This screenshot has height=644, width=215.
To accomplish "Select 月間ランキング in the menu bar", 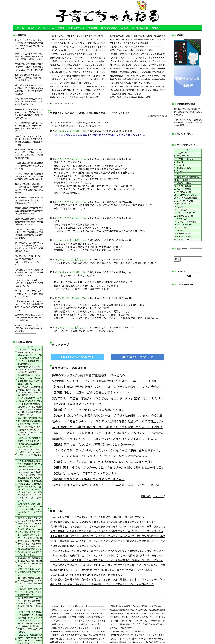I will click(x=76, y=28).
